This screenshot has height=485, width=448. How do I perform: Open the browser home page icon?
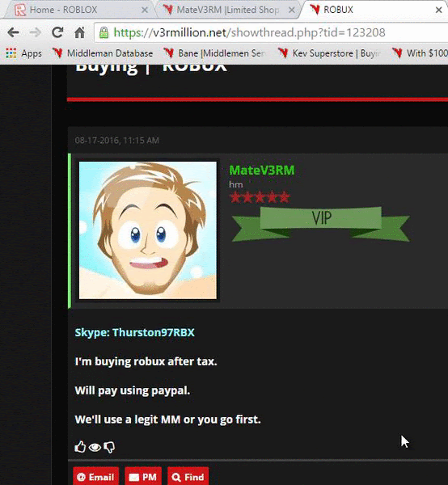tap(79, 32)
